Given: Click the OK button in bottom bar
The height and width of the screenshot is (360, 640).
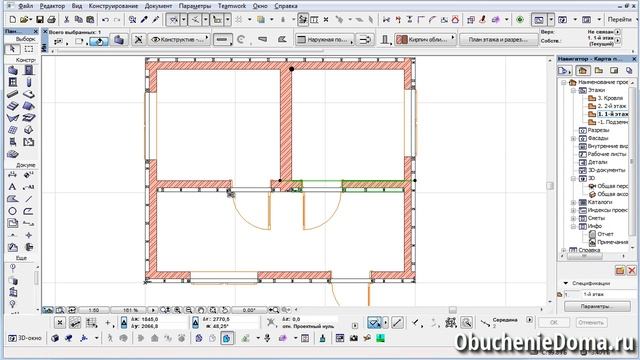Looking at the screenshot, I should tap(554, 322).
